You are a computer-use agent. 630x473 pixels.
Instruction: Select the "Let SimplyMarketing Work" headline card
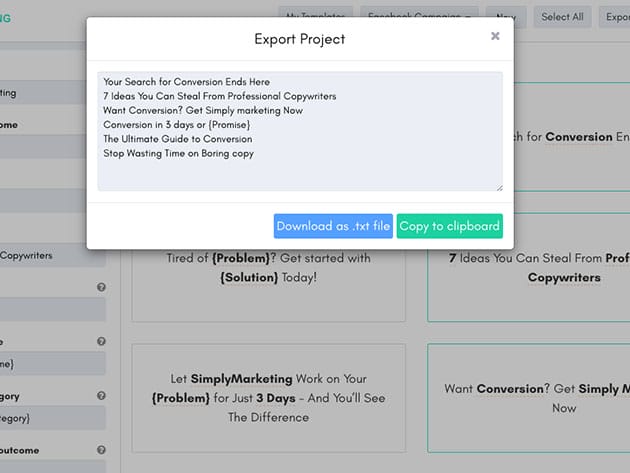click(268, 396)
